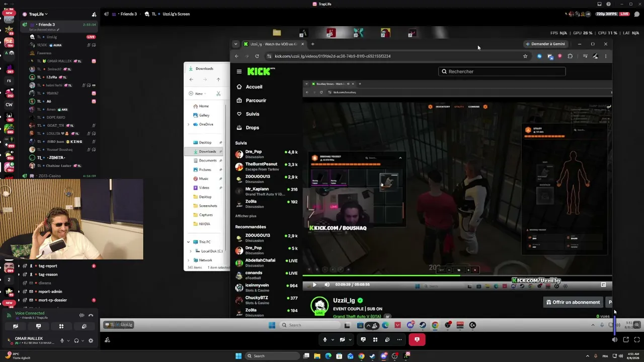The width and height of the screenshot is (644, 362).
Task: Mute the Kick video volume
Action: pyautogui.click(x=327, y=285)
